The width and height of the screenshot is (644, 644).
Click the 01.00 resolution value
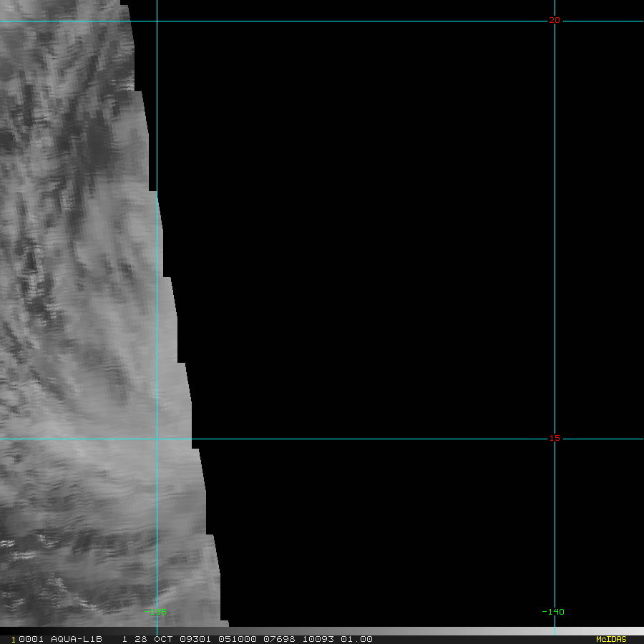click(x=356, y=639)
